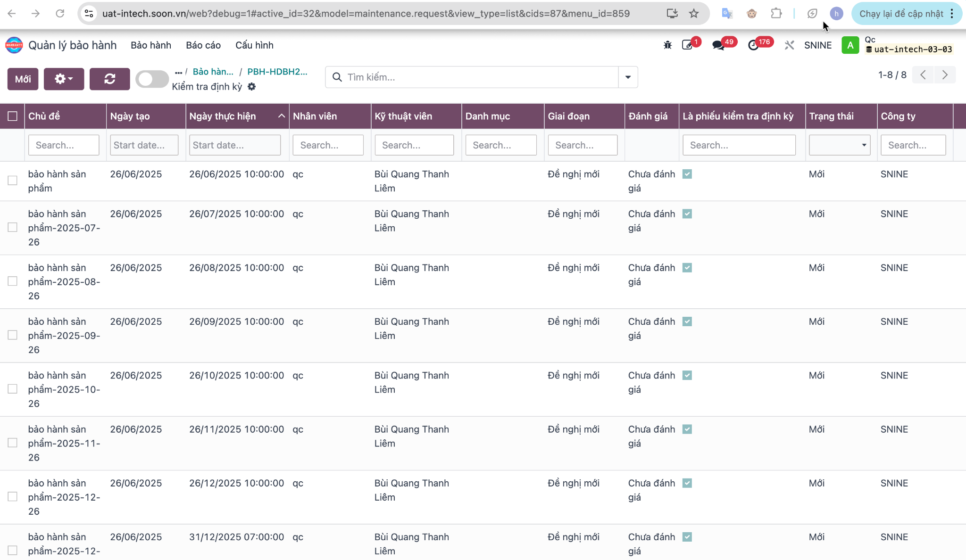Reload the page with browser refresh icon
The width and height of the screenshot is (966, 560).
(x=60, y=13)
